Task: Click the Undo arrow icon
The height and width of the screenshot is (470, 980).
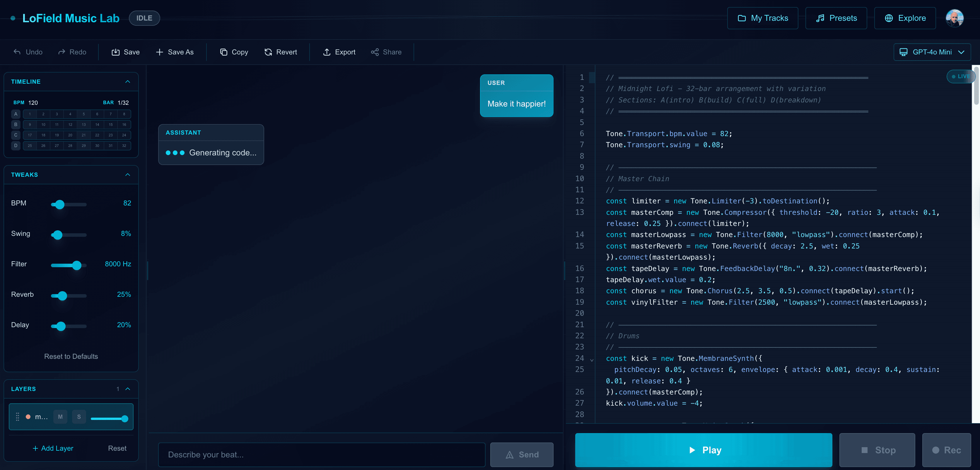Action: [x=17, y=52]
